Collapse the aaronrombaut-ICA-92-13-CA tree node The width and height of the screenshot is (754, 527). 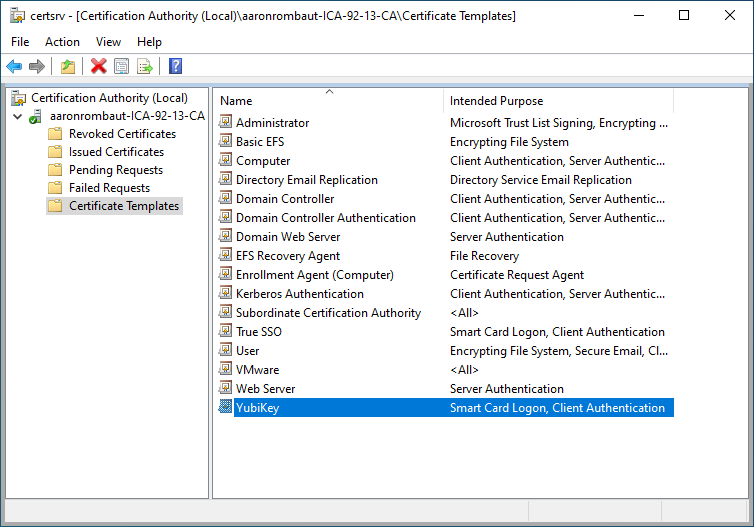pyautogui.click(x=17, y=116)
